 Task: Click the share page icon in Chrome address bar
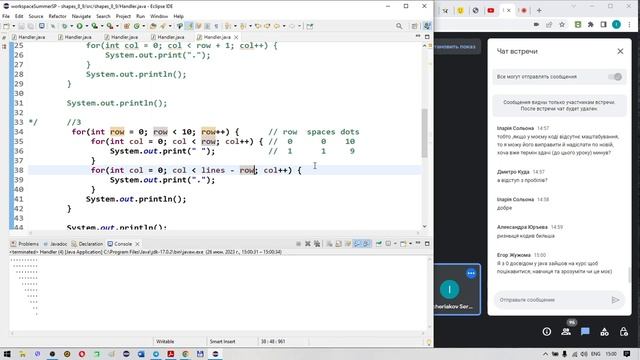coord(549,24)
